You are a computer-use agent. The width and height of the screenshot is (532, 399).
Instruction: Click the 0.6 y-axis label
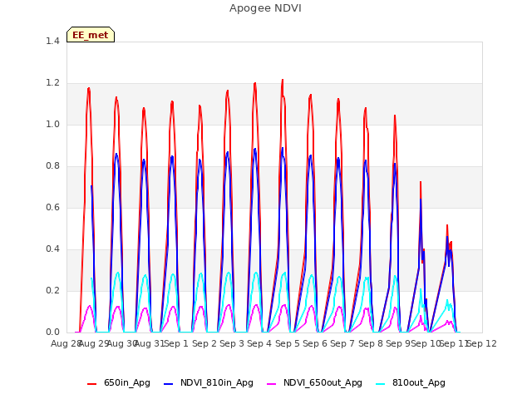[52, 207]
